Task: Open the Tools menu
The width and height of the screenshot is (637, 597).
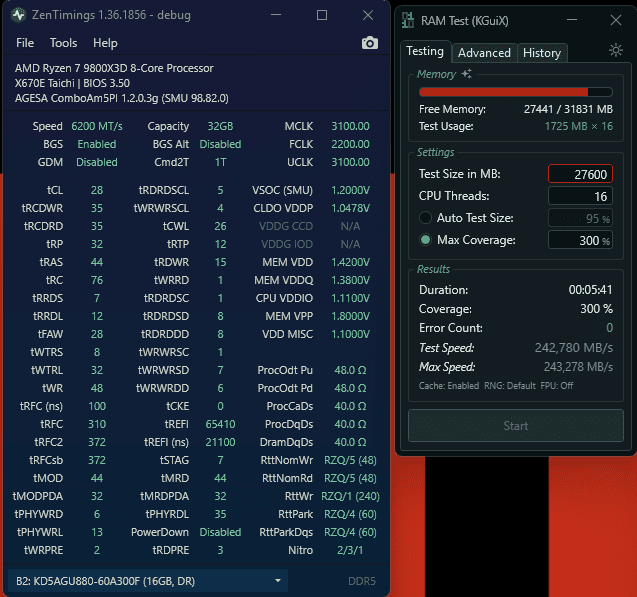Action: coord(63,43)
